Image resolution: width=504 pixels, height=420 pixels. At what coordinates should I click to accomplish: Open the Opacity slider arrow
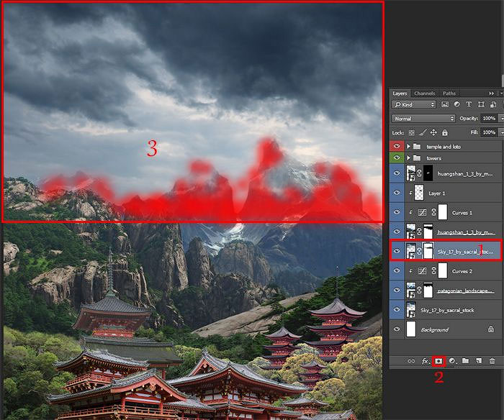coord(501,119)
